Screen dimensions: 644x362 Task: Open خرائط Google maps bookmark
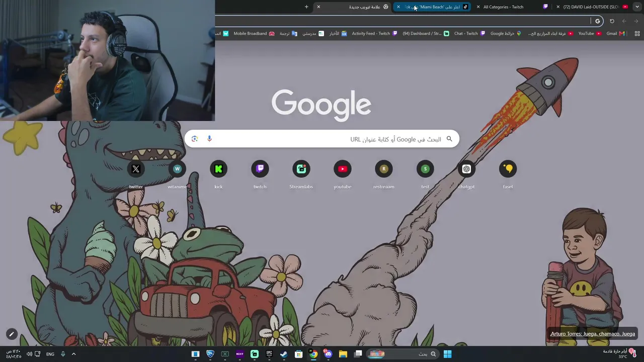point(506,34)
